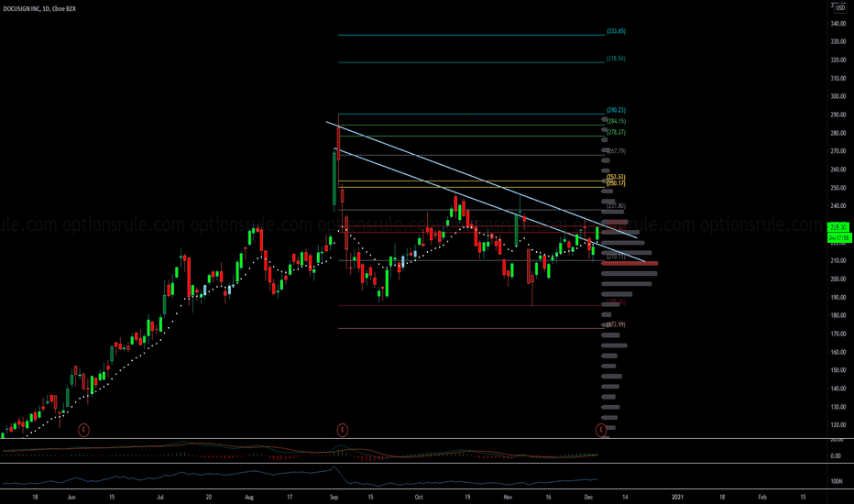
Task: Click the Dec label on time axis
Action: click(588, 497)
